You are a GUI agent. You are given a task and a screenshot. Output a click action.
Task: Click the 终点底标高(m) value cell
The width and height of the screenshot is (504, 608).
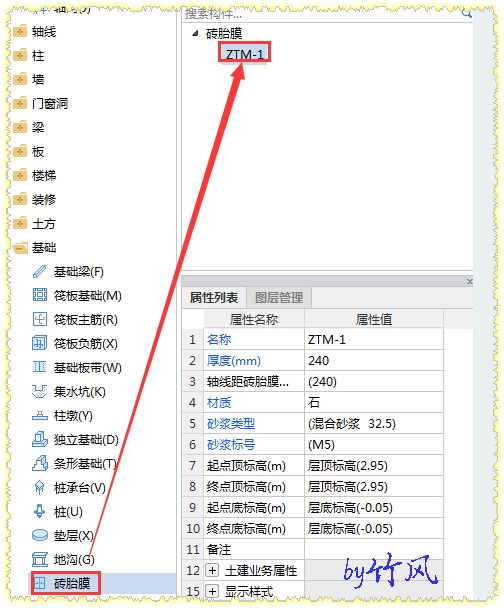pos(374,528)
